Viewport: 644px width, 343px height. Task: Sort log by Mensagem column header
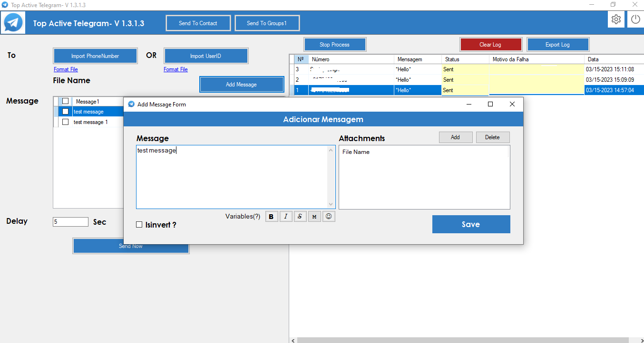click(418, 59)
